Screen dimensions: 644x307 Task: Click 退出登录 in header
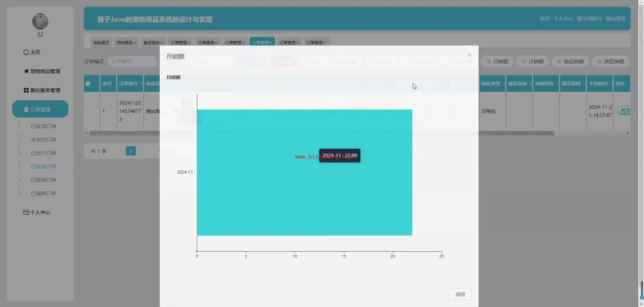(615, 18)
